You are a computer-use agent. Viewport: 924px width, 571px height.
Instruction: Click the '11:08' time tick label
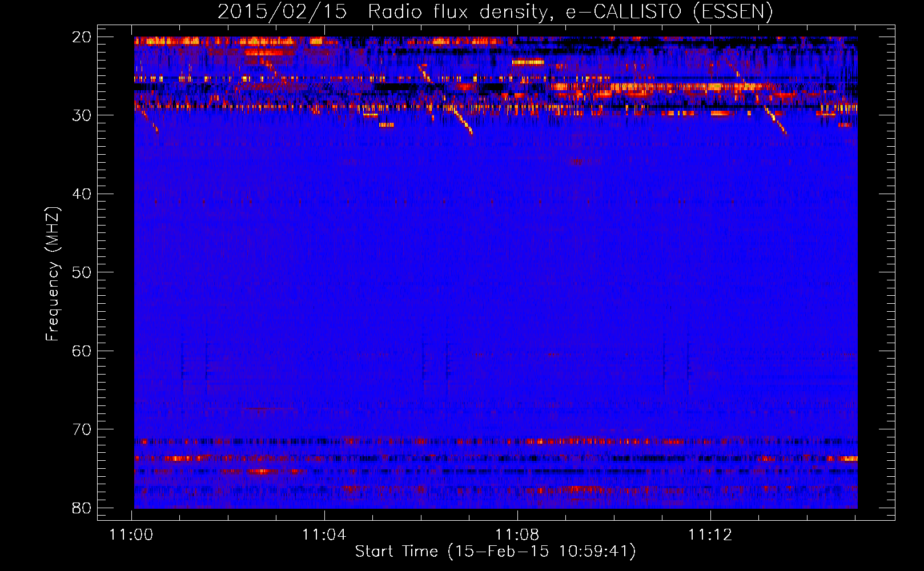tap(517, 535)
